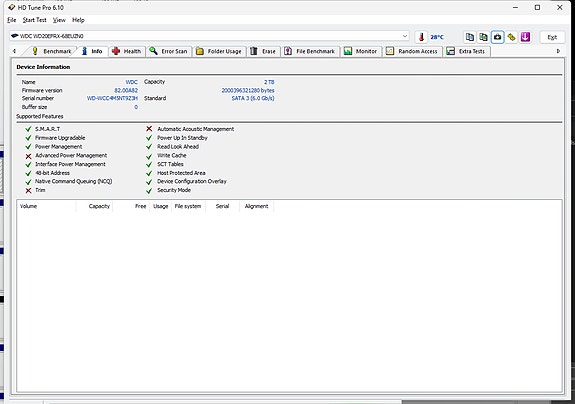The image size is (575, 404).
Task: Select the Erase tab
Action: pyautogui.click(x=263, y=51)
